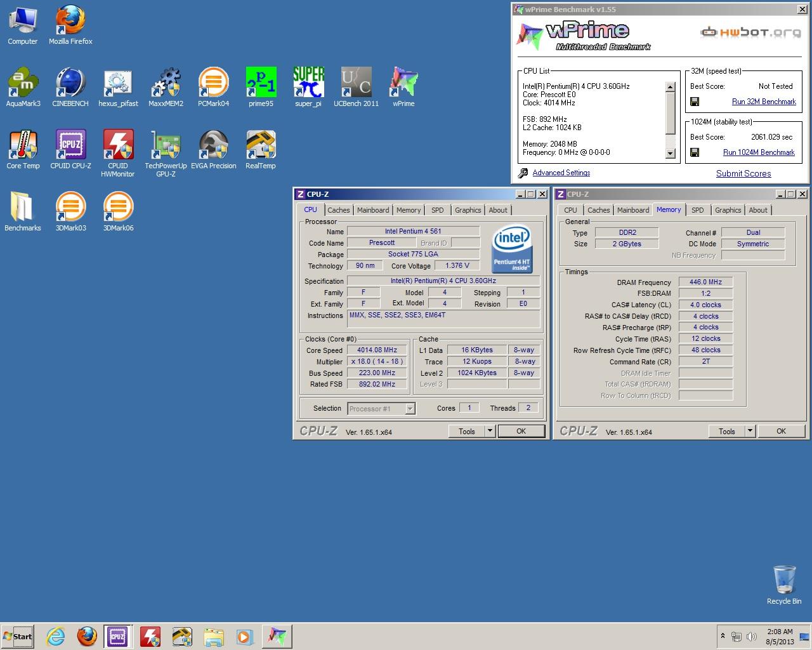
Task: Open Mainboard tab in right CPU-Z
Action: point(633,210)
